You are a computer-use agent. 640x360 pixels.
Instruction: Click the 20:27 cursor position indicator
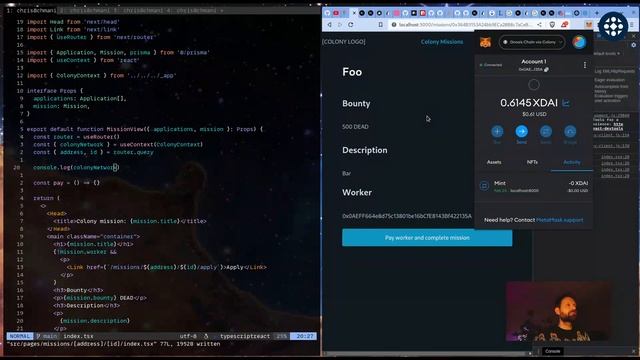pyautogui.click(x=304, y=336)
